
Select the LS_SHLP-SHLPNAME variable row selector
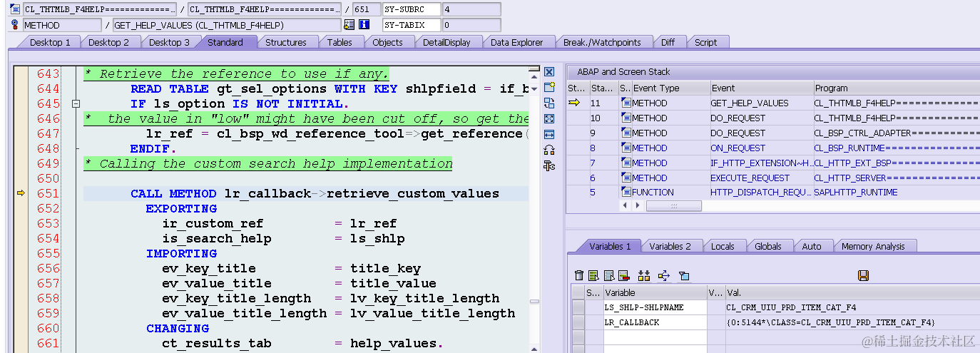click(578, 307)
